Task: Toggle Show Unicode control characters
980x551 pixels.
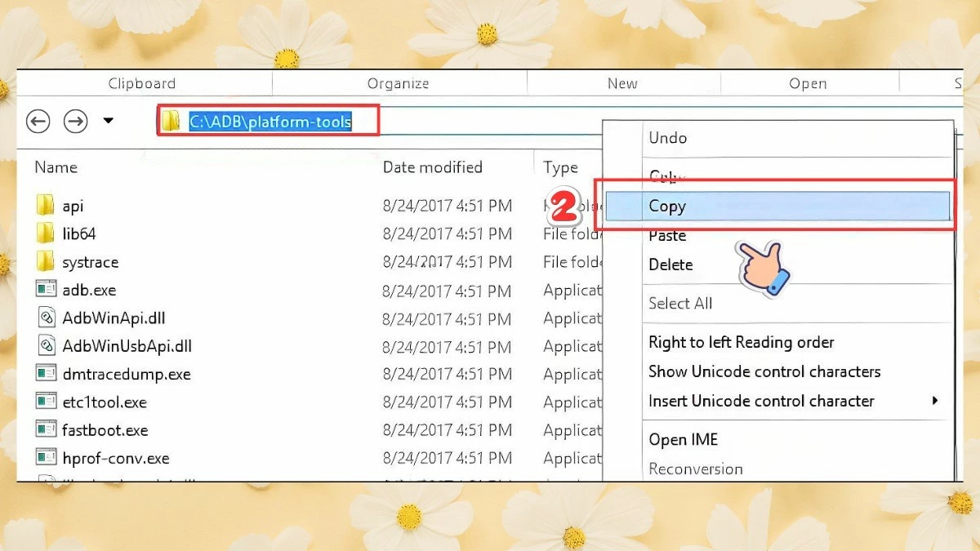Action: pos(764,371)
